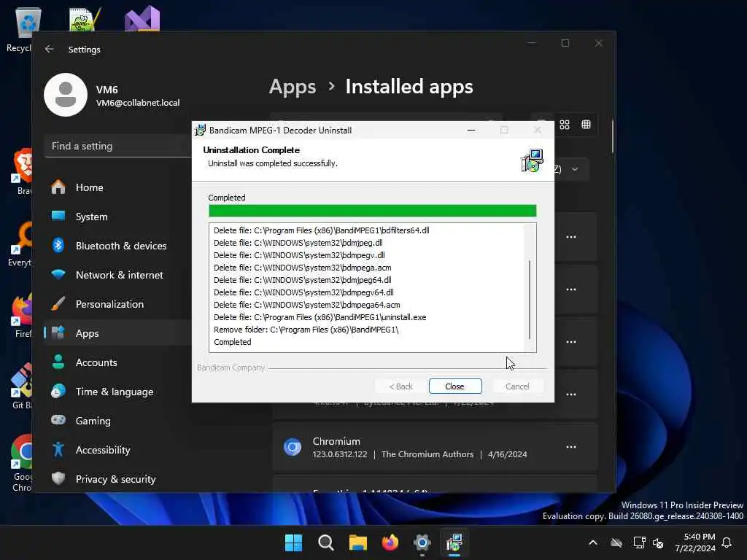Viewport: 747px width, 560px height.
Task: Open the Windows Start menu
Action: (293, 542)
